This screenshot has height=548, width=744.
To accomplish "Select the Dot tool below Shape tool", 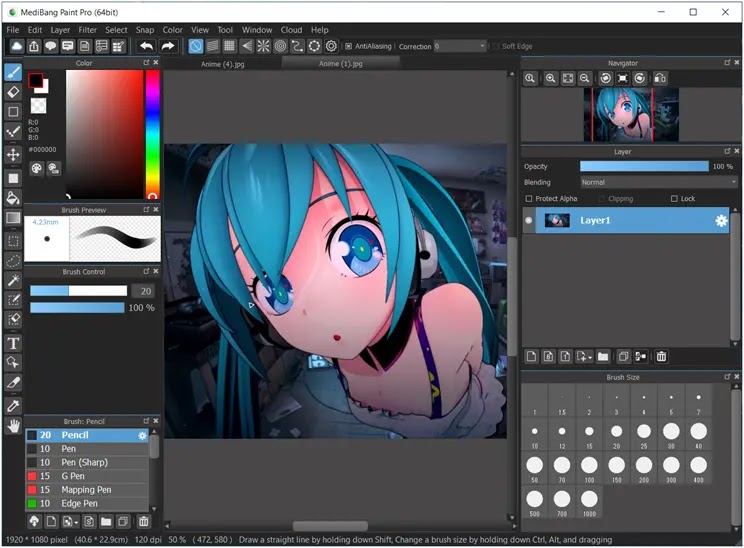I will click(13, 131).
